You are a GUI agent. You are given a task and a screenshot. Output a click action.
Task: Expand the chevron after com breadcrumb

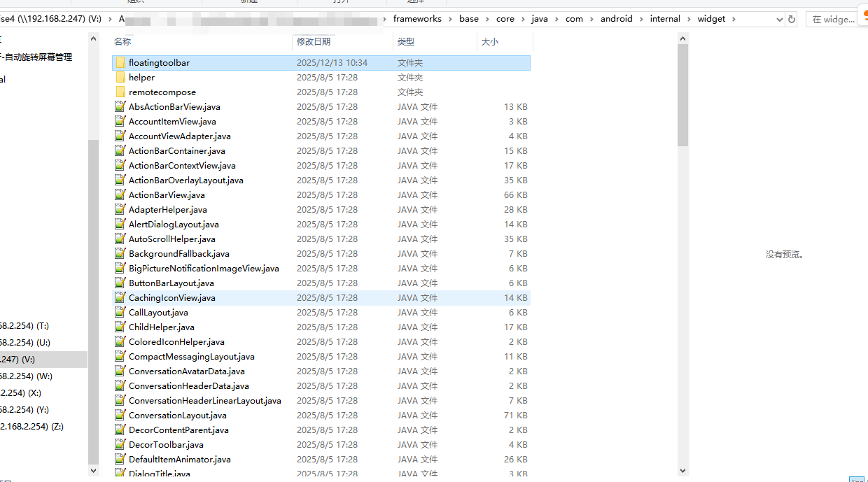[x=592, y=19]
